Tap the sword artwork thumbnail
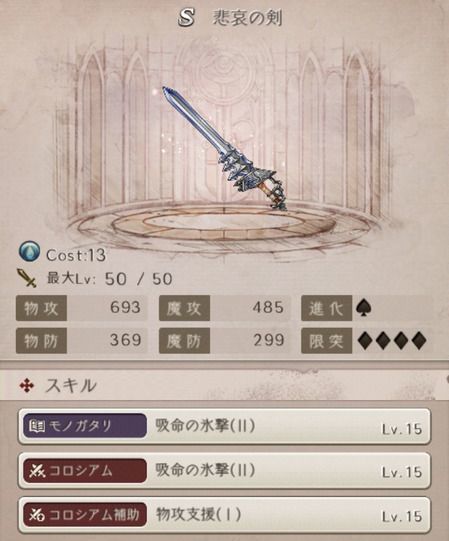 225,148
